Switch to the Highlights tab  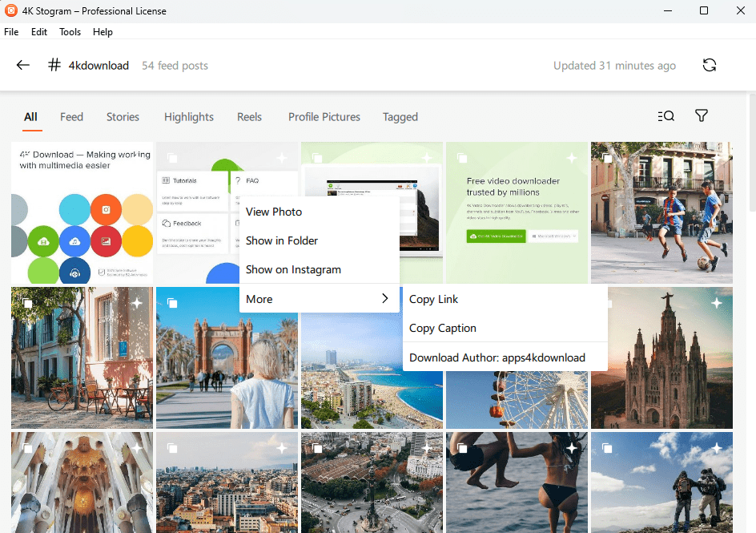click(x=188, y=117)
